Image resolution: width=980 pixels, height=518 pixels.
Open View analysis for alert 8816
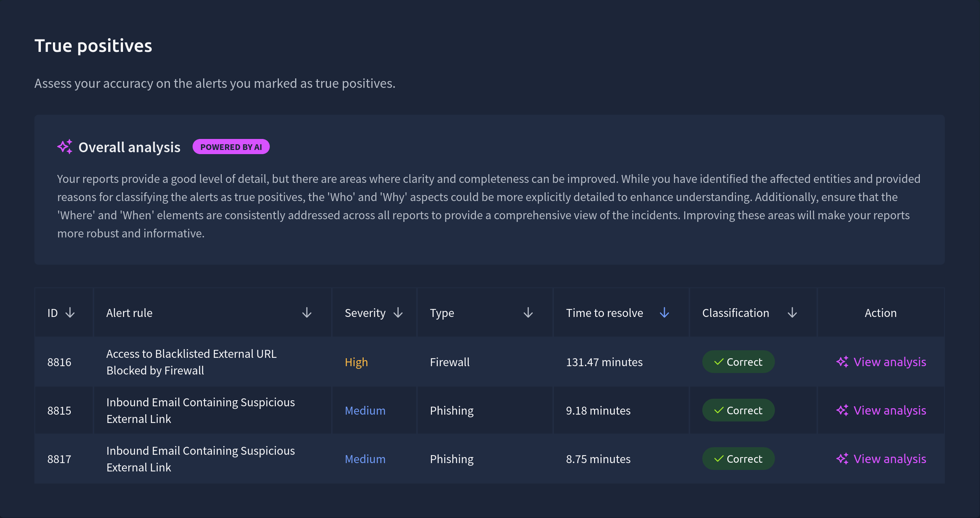[x=890, y=362]
